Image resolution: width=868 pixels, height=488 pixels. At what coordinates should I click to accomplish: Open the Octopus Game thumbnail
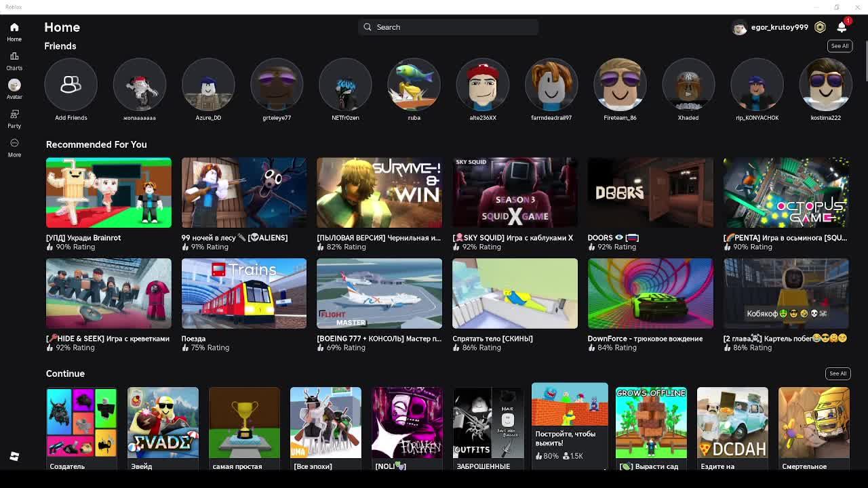point(786,192)
